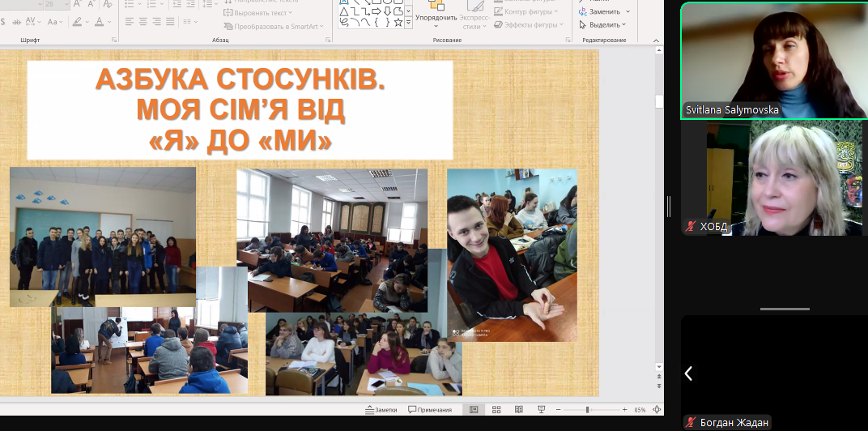The height and width of the screenshot is (431, 868).
Task: Switch to Reading view
Action: click(x=519, y=410)
